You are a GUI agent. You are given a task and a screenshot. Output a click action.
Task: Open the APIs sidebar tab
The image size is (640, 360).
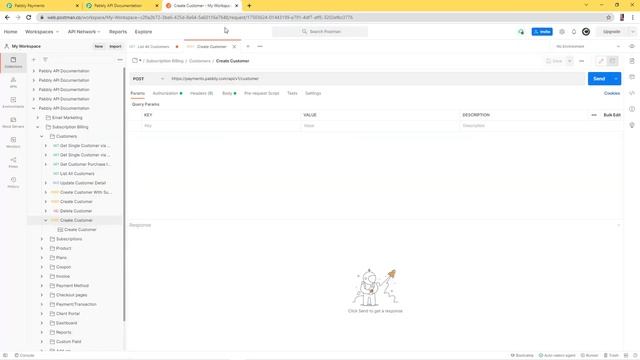(13, 82)
